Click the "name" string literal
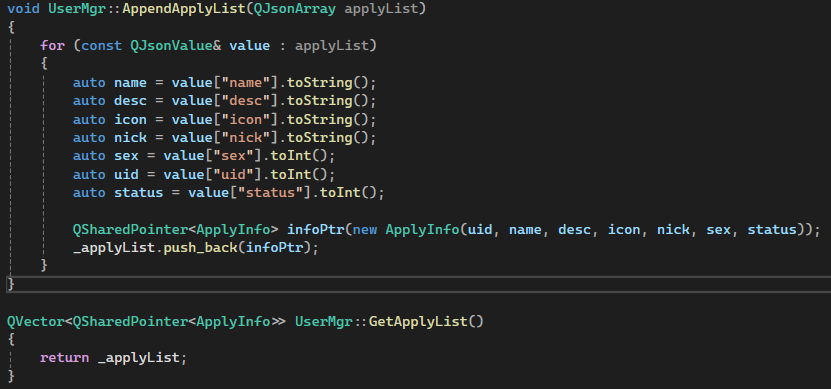The width and height of the screenshot is (831, 389). click(x=245, y=83)
